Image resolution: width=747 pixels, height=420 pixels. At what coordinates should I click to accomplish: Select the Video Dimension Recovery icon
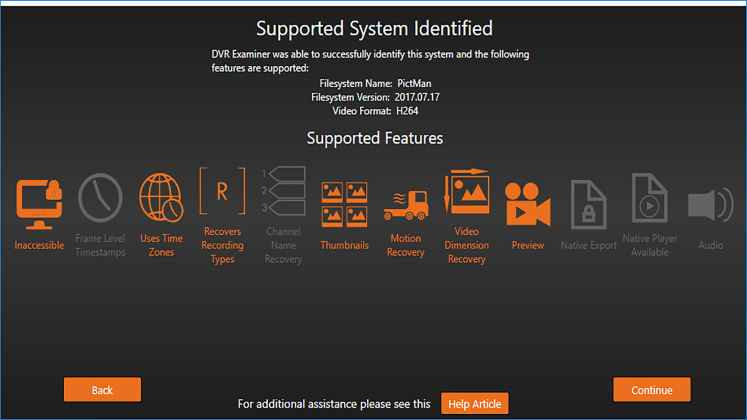(x=466, y=192)
